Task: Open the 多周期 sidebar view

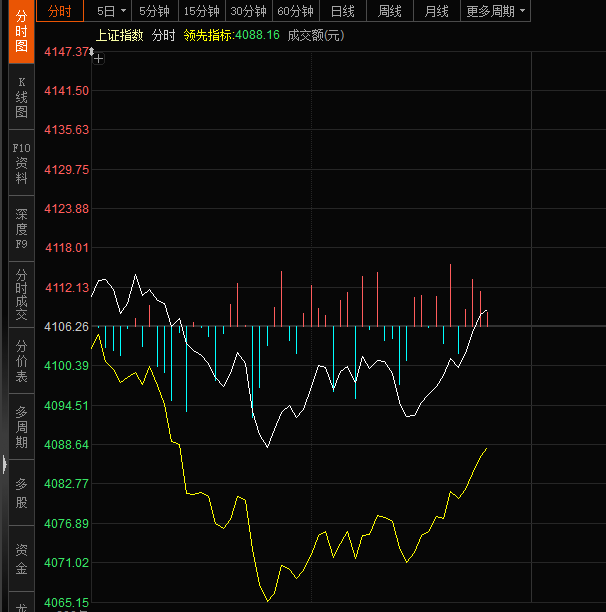Action: (21, 427)
